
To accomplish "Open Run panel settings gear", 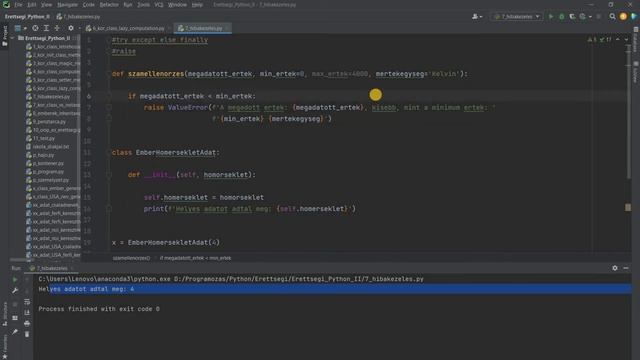I will 615,268.
